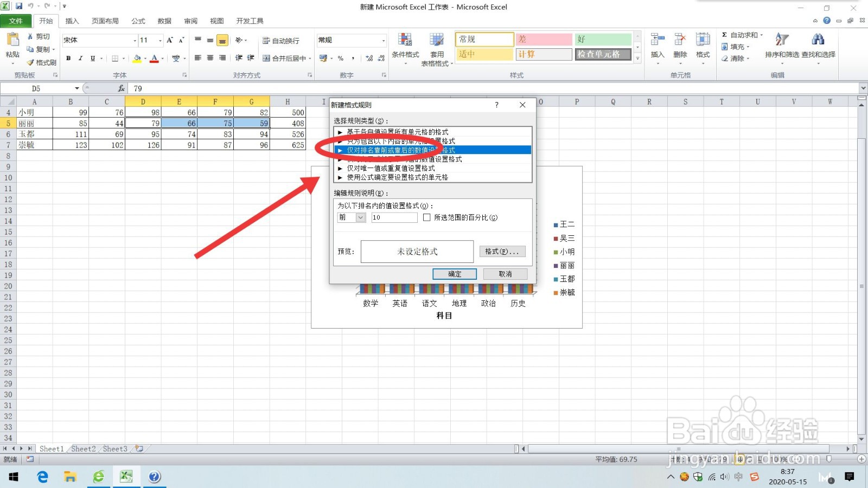Open the 前/后 dropdown in dialog
The width and height of the screenshot is (868, 488).
click(361, 217)
